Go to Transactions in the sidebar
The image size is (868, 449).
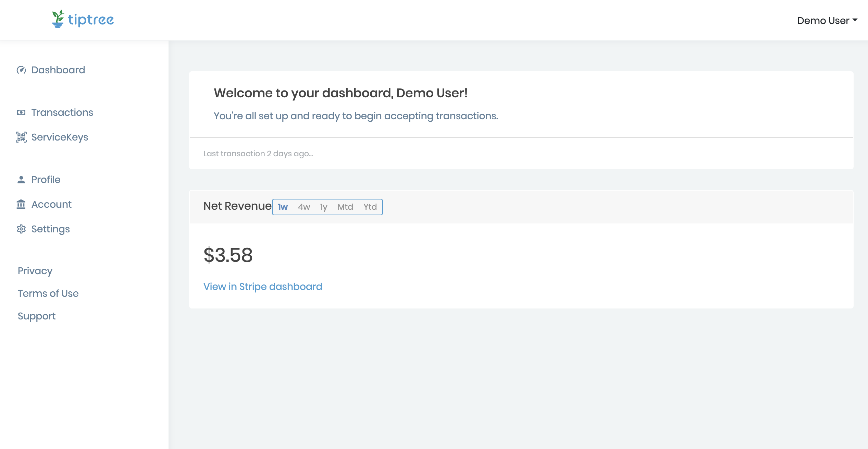click(62, 112)
